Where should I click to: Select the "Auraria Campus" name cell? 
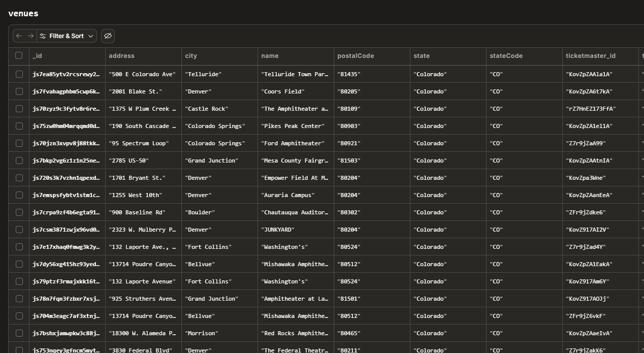pyautogui.click(x=296, y=195)
